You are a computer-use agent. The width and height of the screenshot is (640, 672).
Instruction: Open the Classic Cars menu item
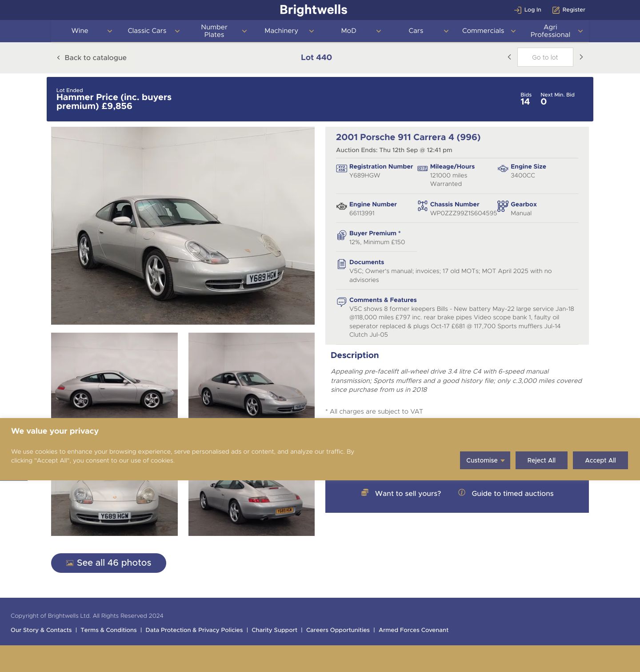(147, 31)
